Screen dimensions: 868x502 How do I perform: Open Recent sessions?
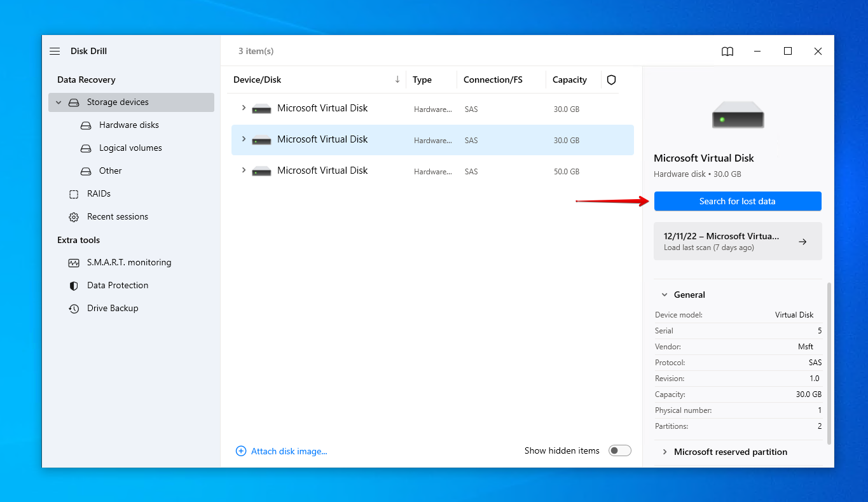[x=118, y=217]
